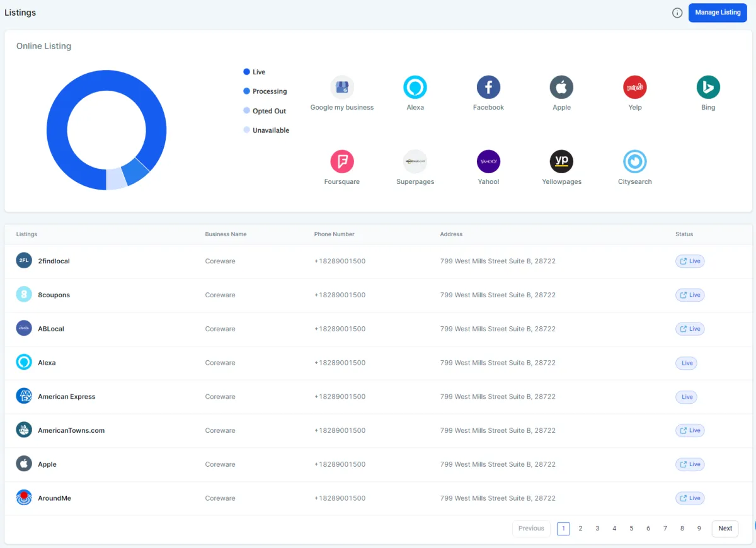Open Live status link for ABLocal
This screenshot has height=548, width=756.
(x=690, y=329)
